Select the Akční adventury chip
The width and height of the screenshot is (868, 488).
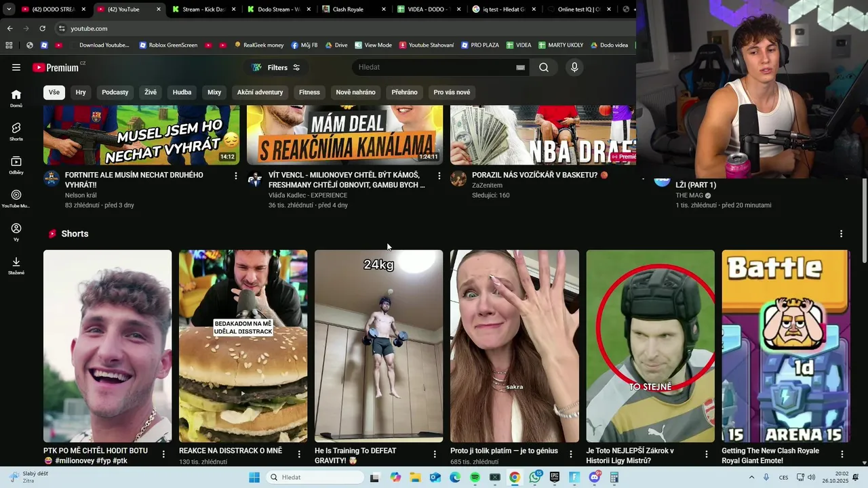(260, 92)
